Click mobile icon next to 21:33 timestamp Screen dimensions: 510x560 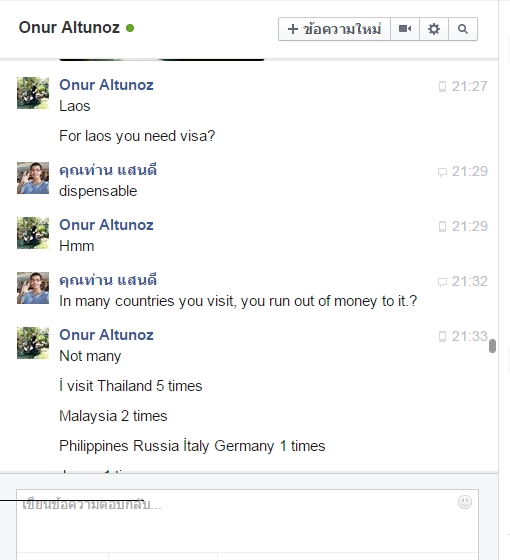pyautogui.click(x=442, y=336)
